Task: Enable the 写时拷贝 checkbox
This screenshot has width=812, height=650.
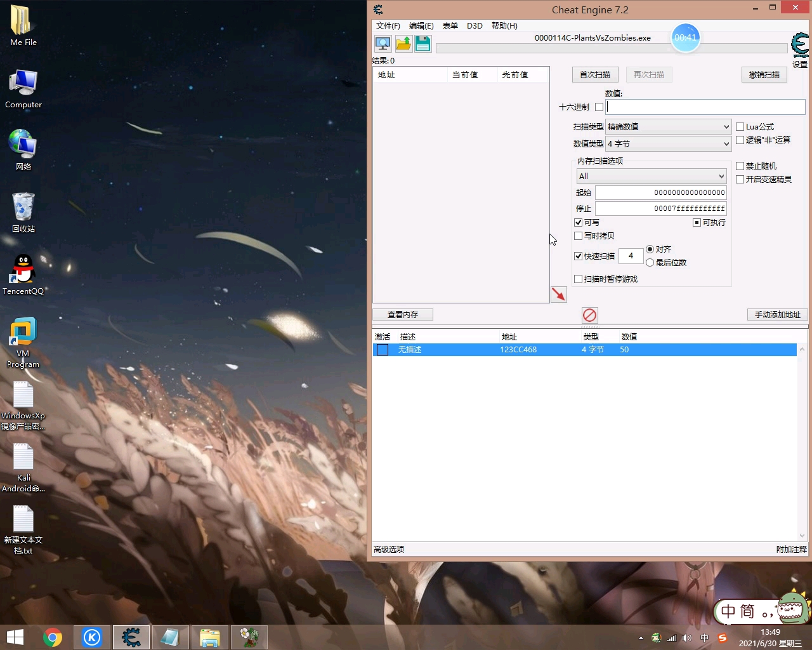Action: 578,236
